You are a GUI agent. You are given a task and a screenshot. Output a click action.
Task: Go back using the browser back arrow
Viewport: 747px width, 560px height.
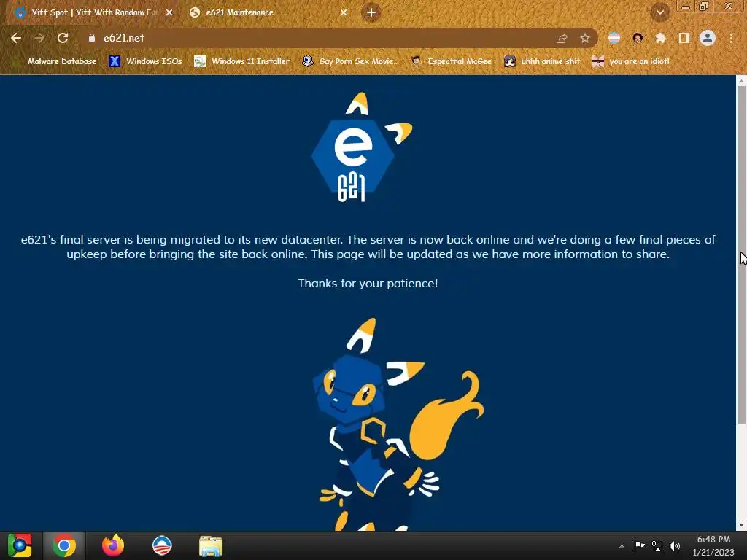tap(16, 38)
